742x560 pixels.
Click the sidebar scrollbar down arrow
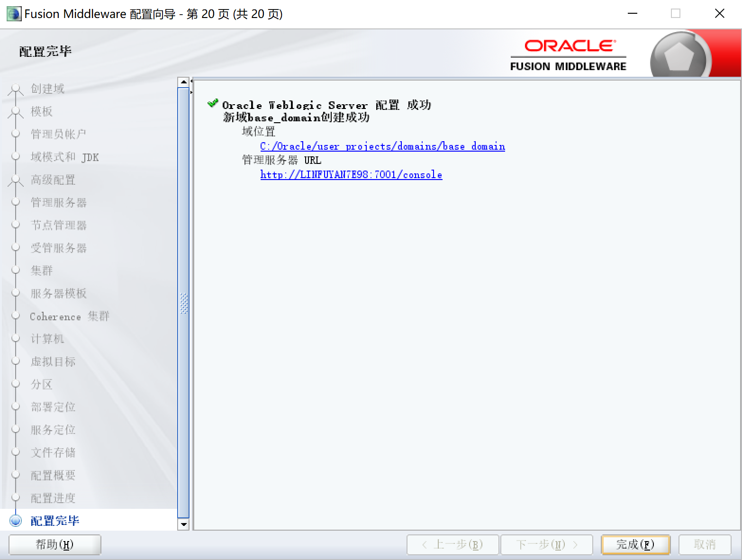tap(184, 525)
